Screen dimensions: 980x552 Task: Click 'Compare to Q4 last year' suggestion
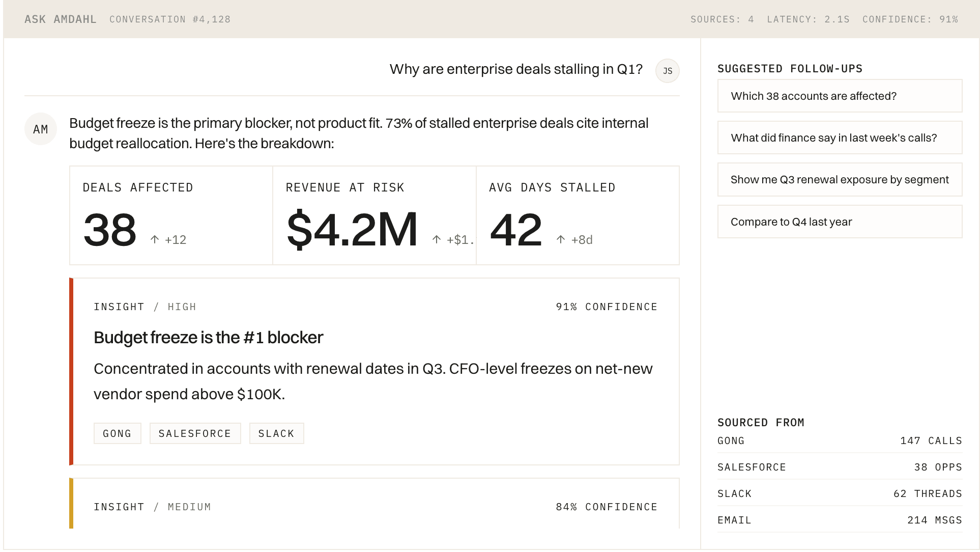pyautogui.click(x=839, y=222)
